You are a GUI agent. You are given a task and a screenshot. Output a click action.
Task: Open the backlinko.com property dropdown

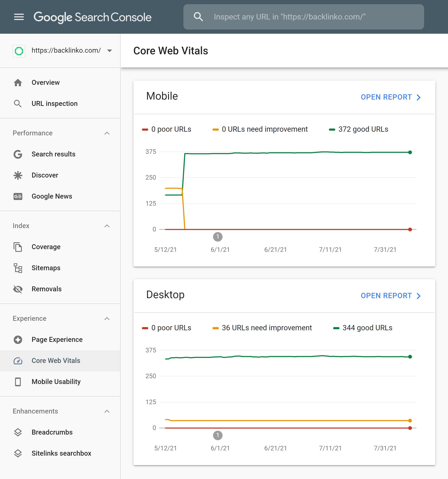pos(109,51)
